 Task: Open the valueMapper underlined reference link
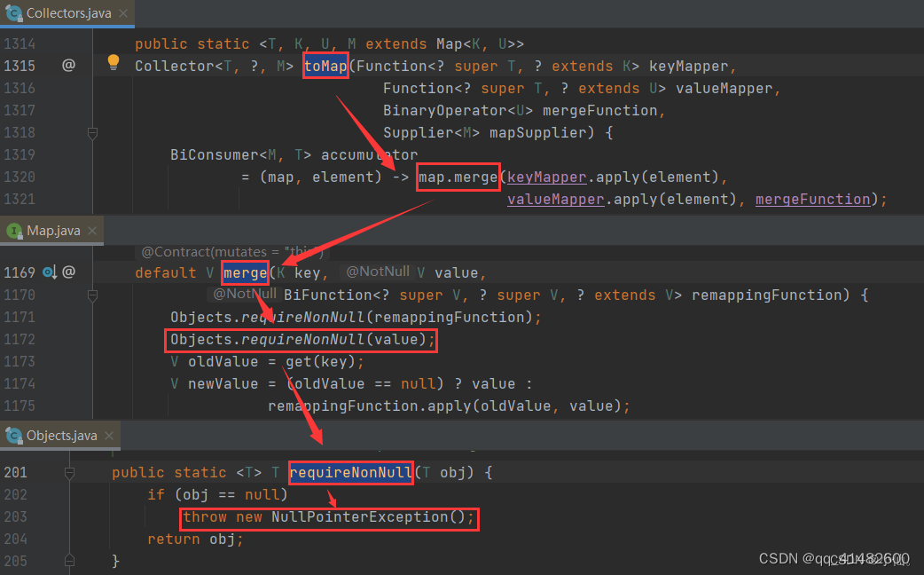coord(555,199)
